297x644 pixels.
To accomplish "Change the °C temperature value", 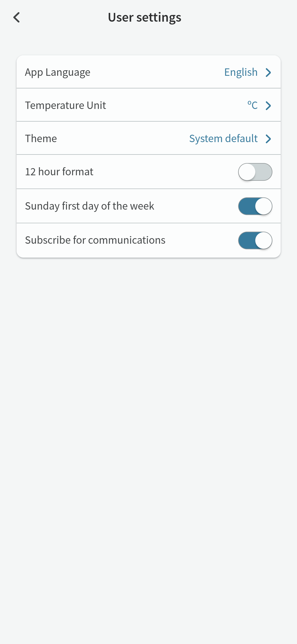I will point(252,105).
